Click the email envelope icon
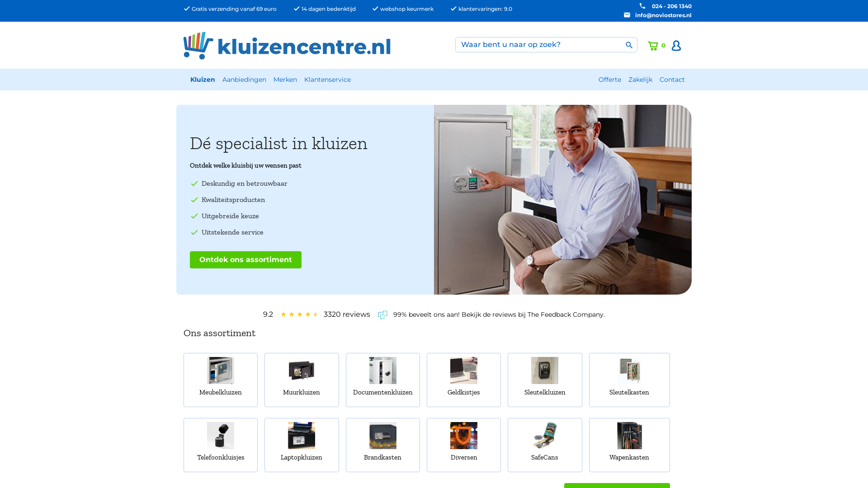The width and height of the screenshot is (868, 488). (x=627, y=15)
